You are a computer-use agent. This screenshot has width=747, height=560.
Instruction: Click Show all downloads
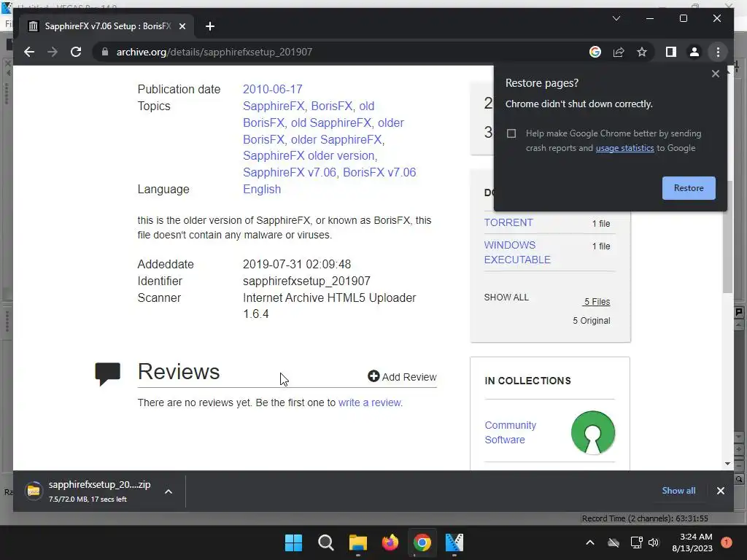pos(678,491)
